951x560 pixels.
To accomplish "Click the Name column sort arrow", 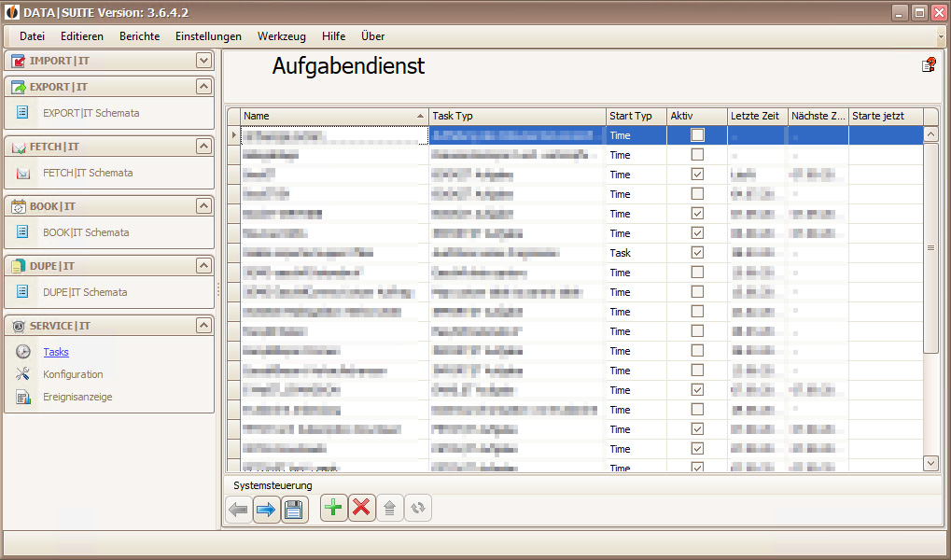I will point(420,116).
